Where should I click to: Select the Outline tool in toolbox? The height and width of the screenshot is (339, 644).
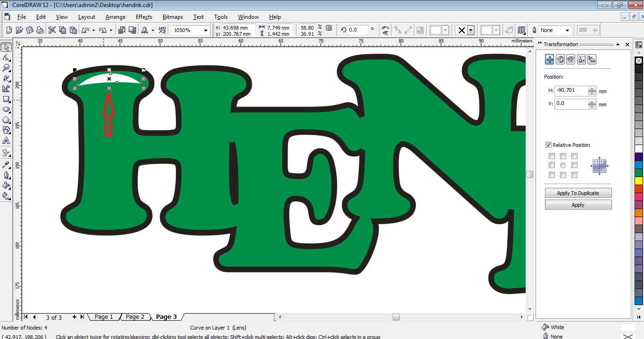pos(6,175)
